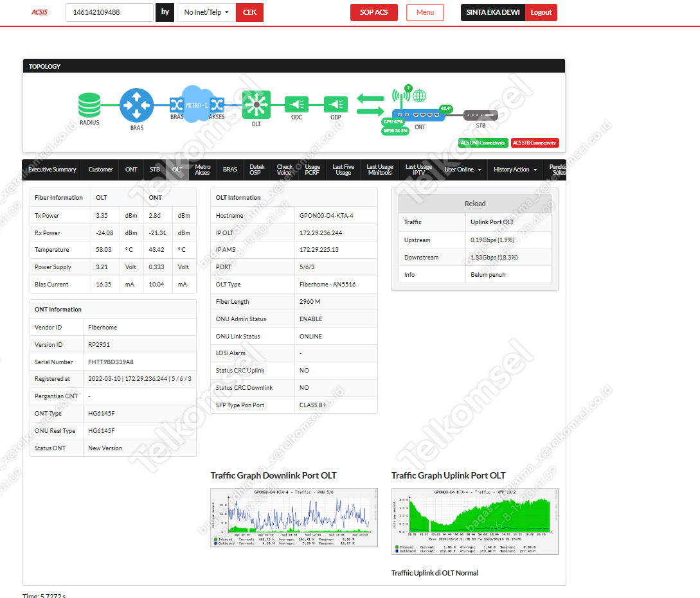Click the Upstream value 0.19Gbps (1.9%)
This screenshot has height=598, width=700.
coord(492,240)
